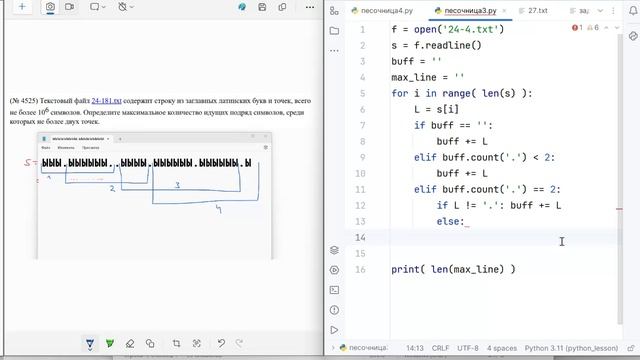Open the Terminal tool window
Viewport: 640px width, 360px height.
pyautogui.click(x=334, y=290)
